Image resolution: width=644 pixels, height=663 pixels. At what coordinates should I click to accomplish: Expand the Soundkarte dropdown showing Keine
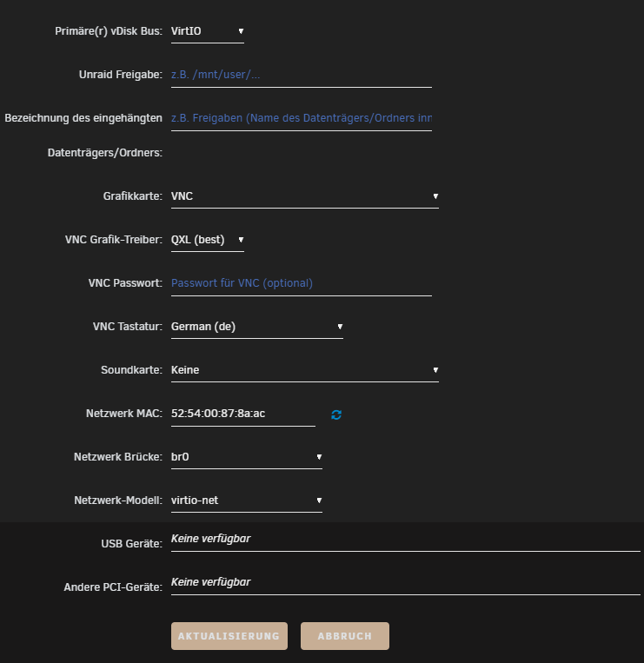click(304, 370)
